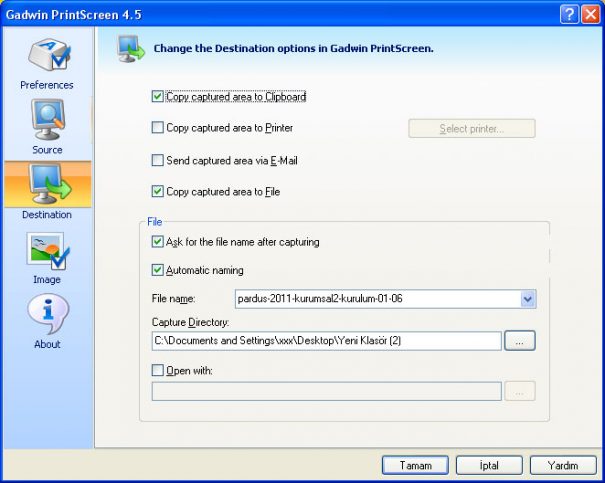This screenshot has width=605, height=483.
Task: Click the Yardım button
Action: (x=563, y=466)
